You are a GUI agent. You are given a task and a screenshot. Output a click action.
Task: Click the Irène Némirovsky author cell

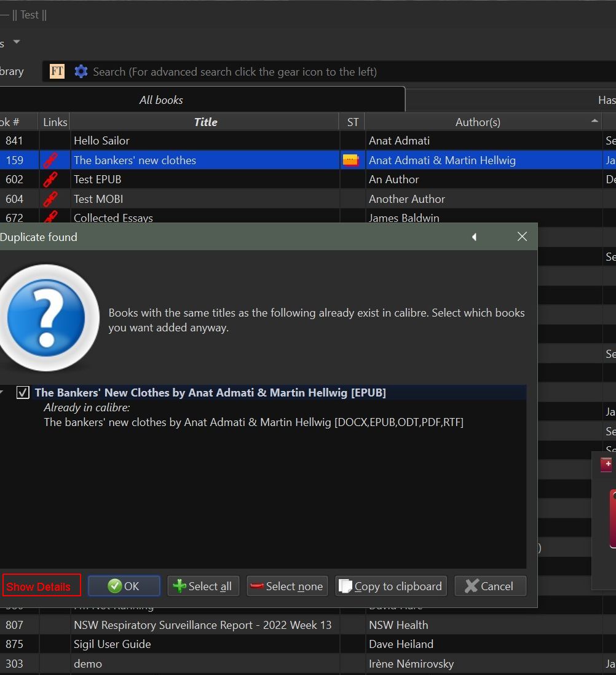click(x=484, y=664)
